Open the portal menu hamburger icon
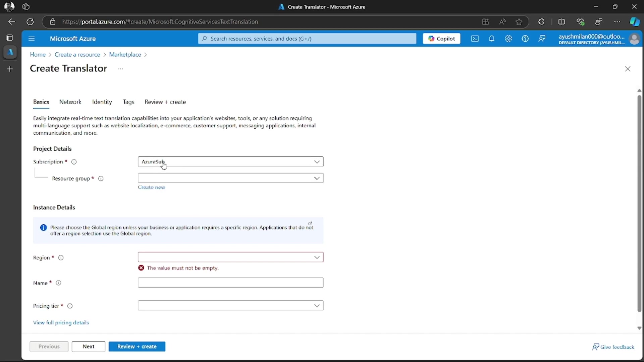 point(32,39)
